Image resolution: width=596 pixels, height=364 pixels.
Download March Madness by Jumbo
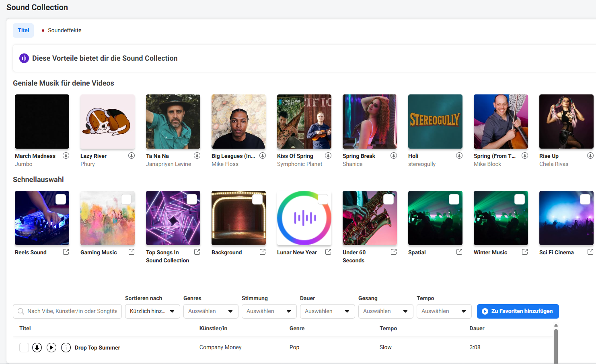[66, 155]
